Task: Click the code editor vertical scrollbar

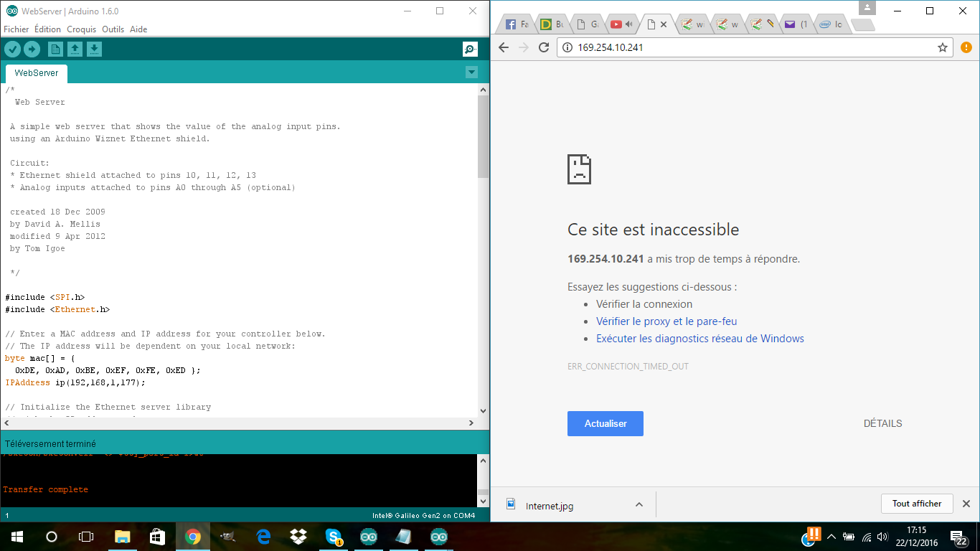Action: pyautogui.click(x=483, y=136)
